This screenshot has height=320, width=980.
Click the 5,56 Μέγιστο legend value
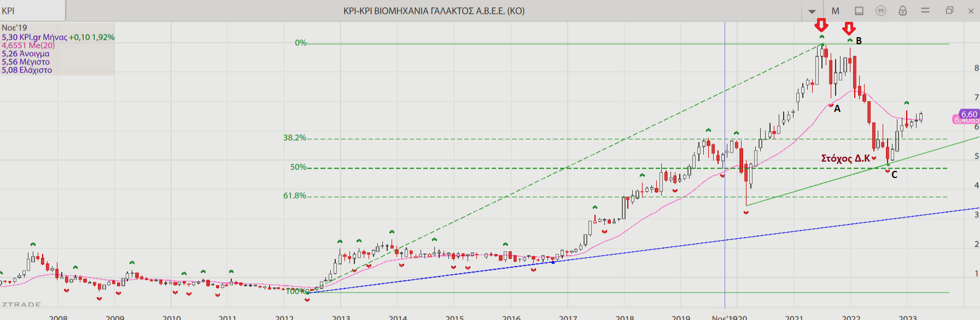coord(26,62)
